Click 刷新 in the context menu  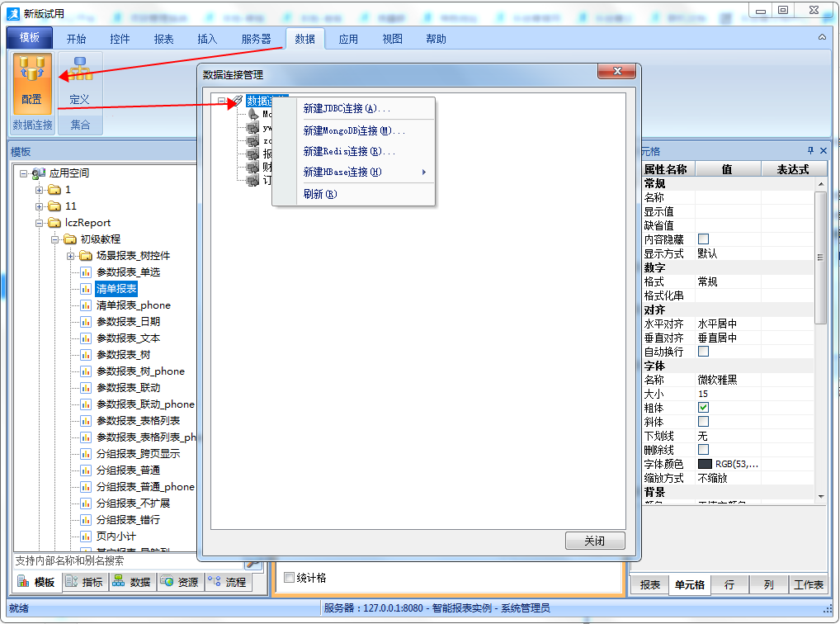[x=320, y=195]
